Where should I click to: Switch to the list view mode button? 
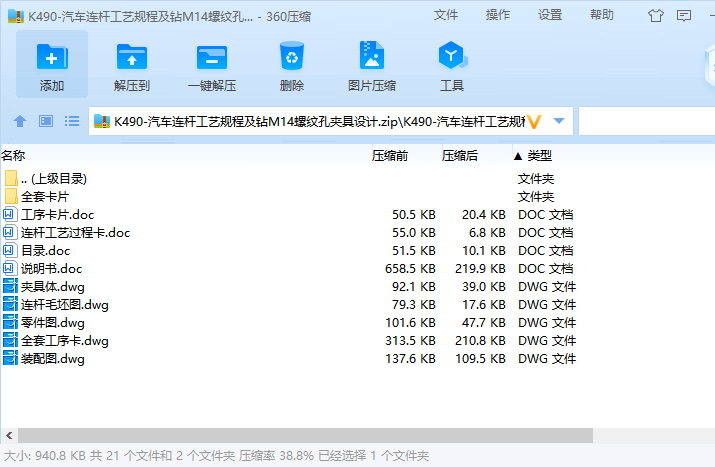(x=72, y=121)
